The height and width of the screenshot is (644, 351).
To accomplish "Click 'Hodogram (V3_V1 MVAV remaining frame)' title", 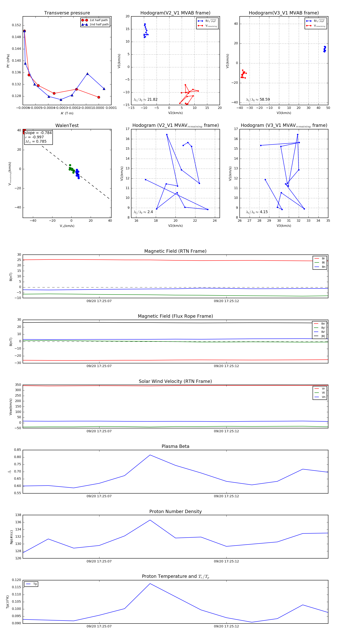I will tap(284, 125).
